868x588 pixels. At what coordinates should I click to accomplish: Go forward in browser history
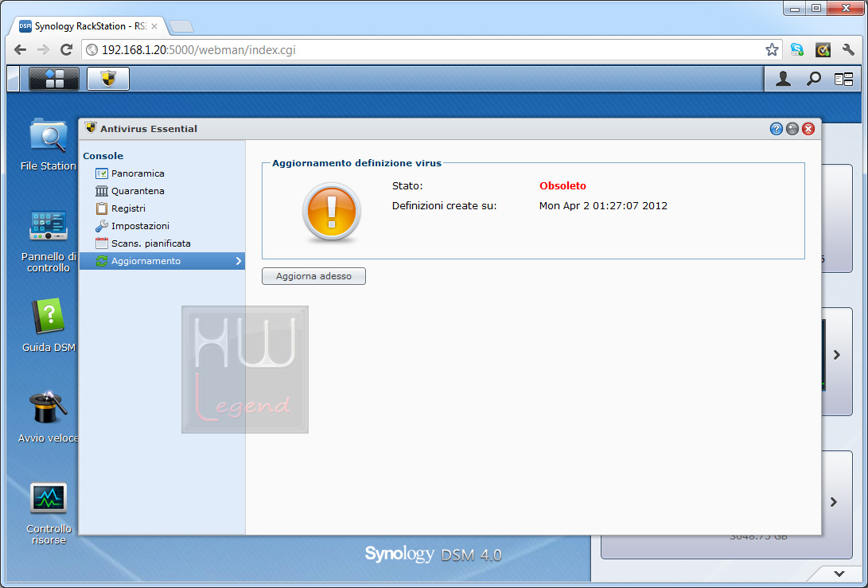(x=43, y=50)
